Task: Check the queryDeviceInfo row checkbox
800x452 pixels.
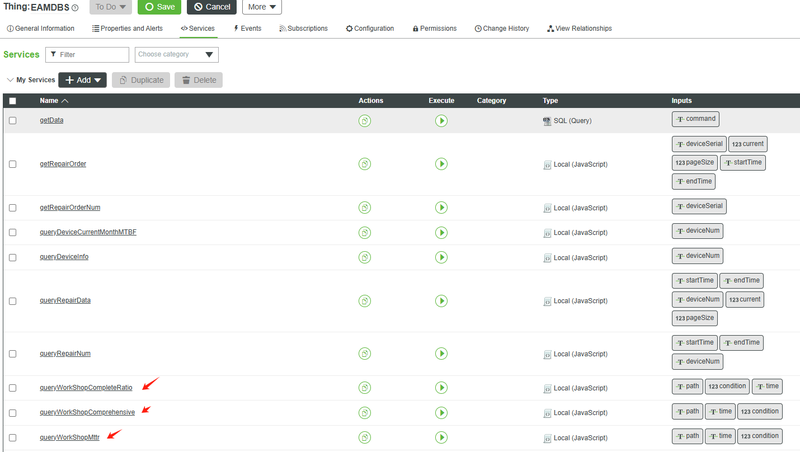Action: [13, 258]
